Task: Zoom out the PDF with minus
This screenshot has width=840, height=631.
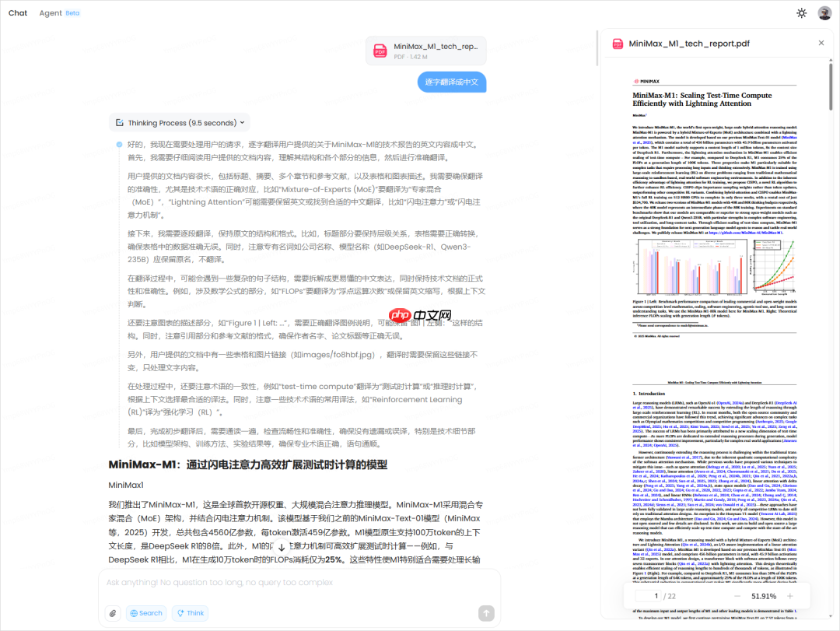Action: [737, 596]
